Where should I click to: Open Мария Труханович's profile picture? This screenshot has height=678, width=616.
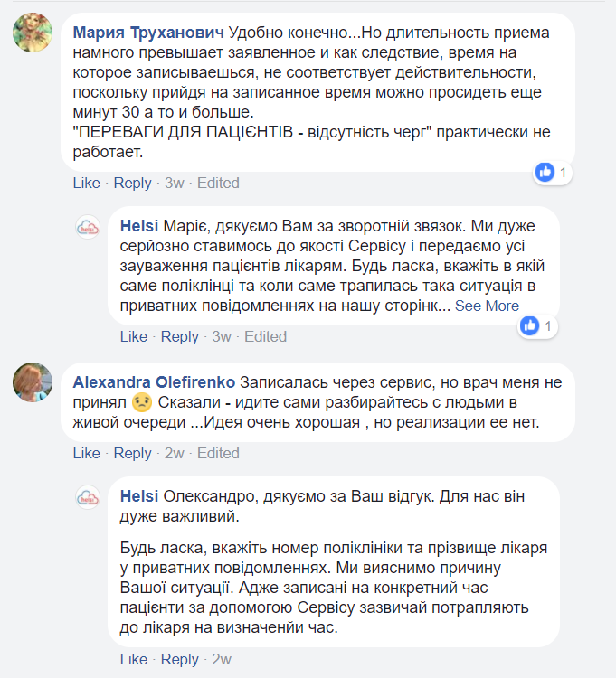coord(32,33)
